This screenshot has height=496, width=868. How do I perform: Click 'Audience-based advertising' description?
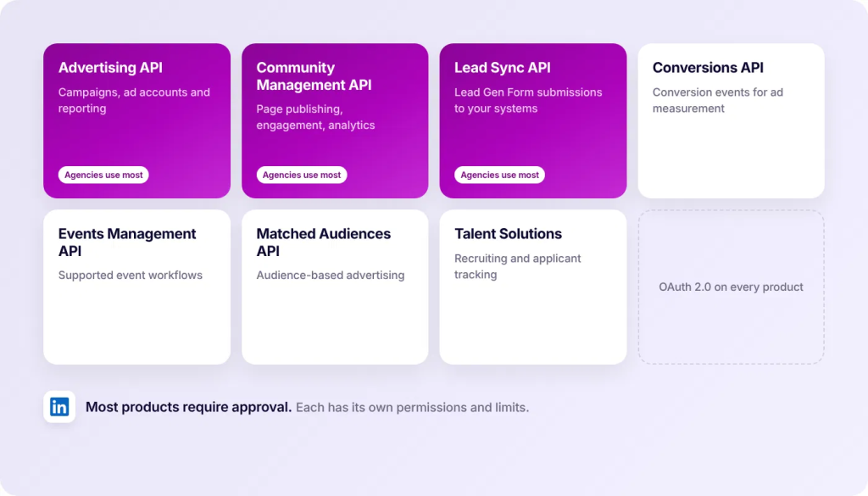[x=330, y=275]
